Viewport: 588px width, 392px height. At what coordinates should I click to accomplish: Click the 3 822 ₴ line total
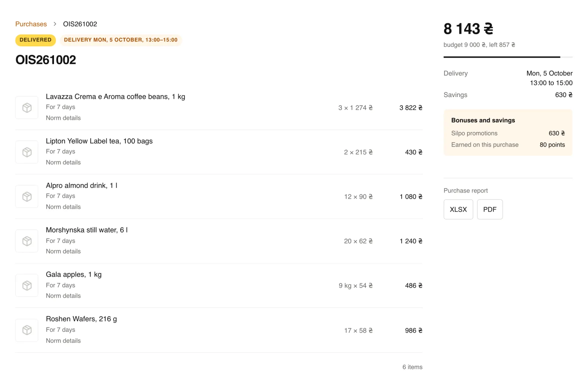pos(411,108)
